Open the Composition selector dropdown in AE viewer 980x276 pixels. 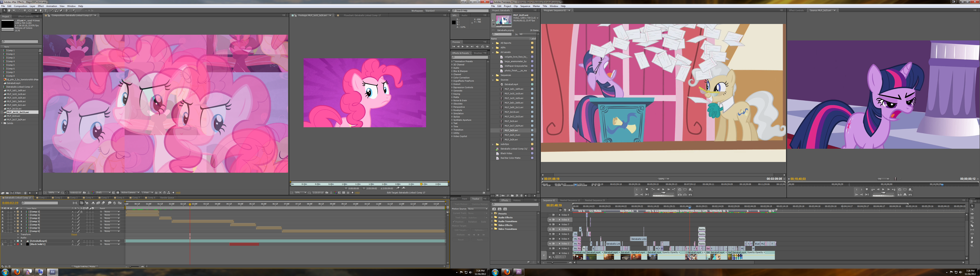coord(74,15)
